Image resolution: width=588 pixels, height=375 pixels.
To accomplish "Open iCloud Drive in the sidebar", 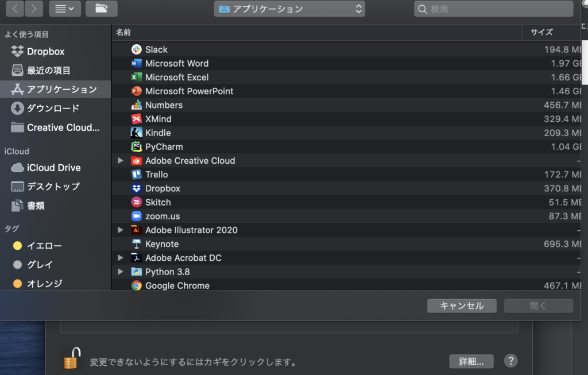I will (x=56, y=168).
